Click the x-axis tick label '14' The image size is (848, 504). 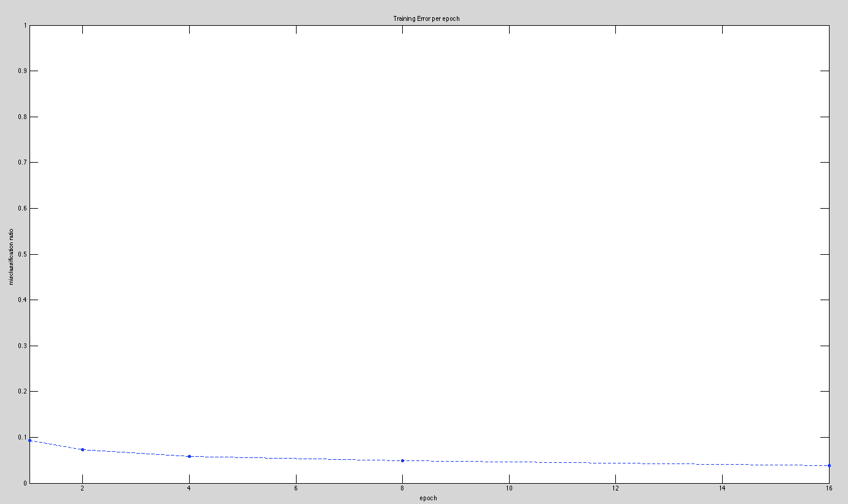[x=722, y=489]
